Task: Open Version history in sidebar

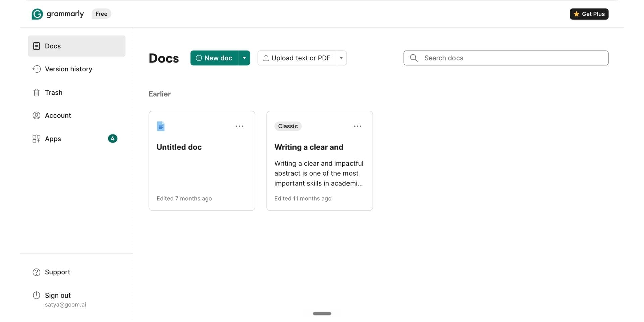Action: click(76, 69)
